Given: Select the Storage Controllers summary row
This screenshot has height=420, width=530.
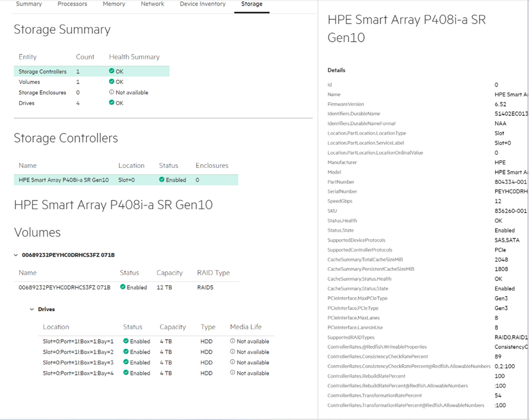Looking at the screenshot, I should (x=91, y=71).
